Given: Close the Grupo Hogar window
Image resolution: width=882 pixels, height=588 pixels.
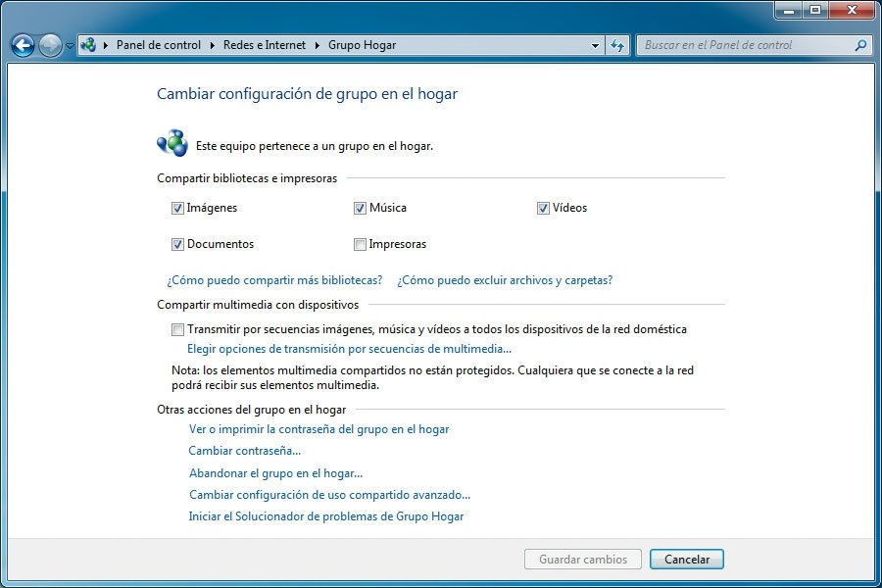Looking at the screenshot, I should (x=853, y=10).
